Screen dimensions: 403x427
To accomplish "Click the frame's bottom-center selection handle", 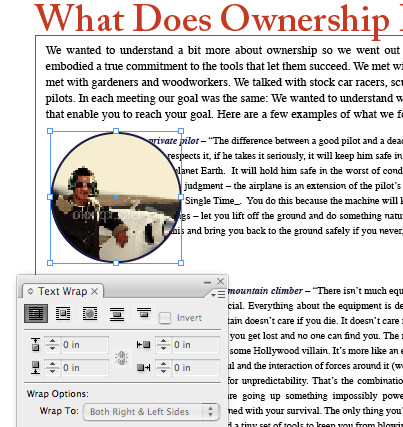I will tap(116, 263).
